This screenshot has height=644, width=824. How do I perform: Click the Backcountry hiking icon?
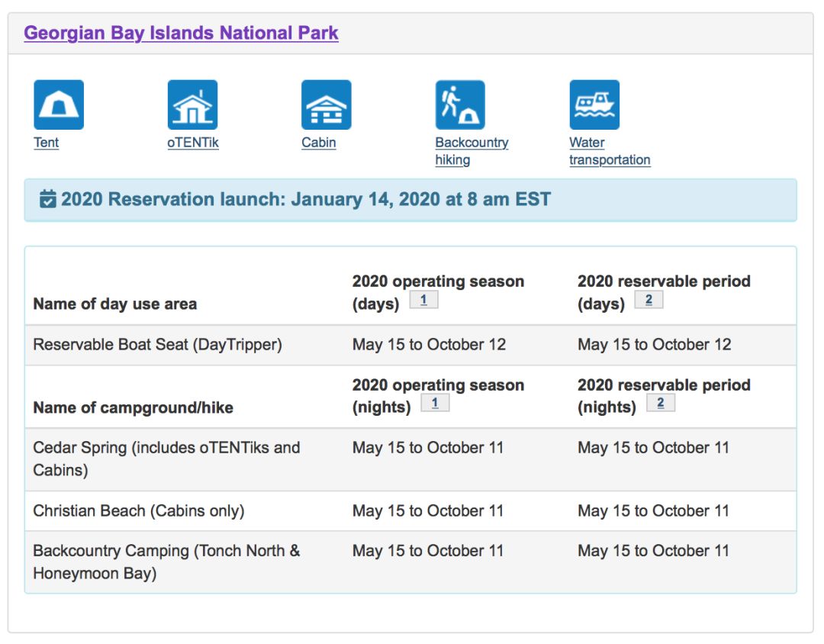(x=460, y=105)
